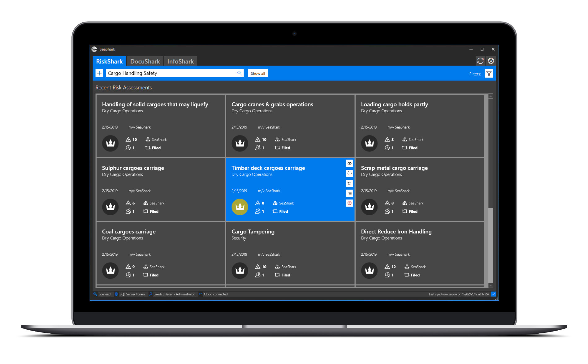Click the view eye icon on Timber card
This screenshot has width=588, height=364.
coord(349,163)
